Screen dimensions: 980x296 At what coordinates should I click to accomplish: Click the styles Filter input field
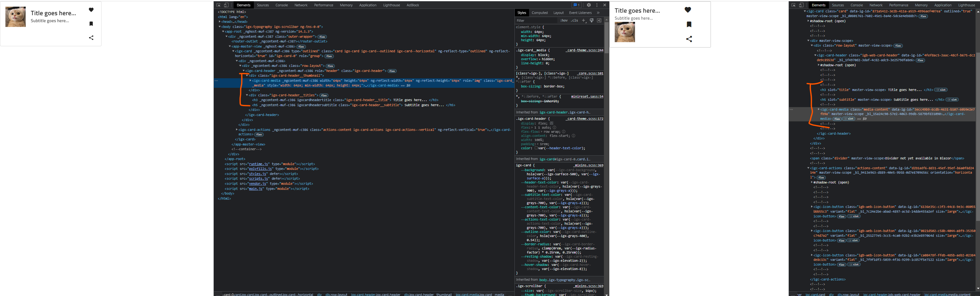coord(536,21)
